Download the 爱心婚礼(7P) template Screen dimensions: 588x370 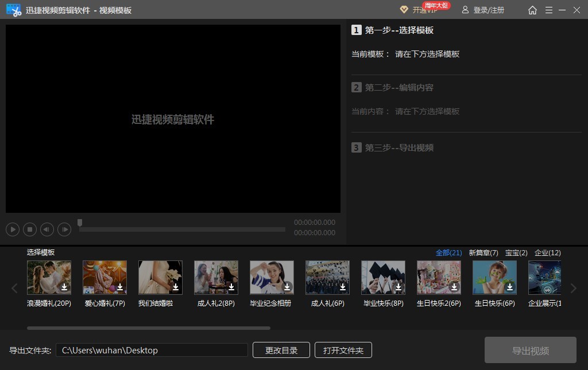pyautogui.click(x=121, y=287)
